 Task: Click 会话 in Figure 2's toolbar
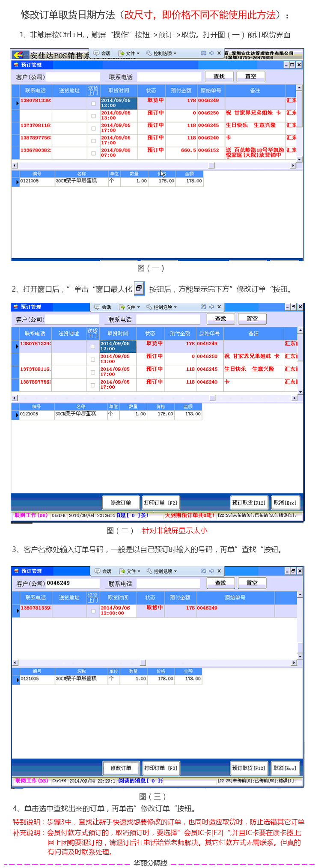point(102,307)
